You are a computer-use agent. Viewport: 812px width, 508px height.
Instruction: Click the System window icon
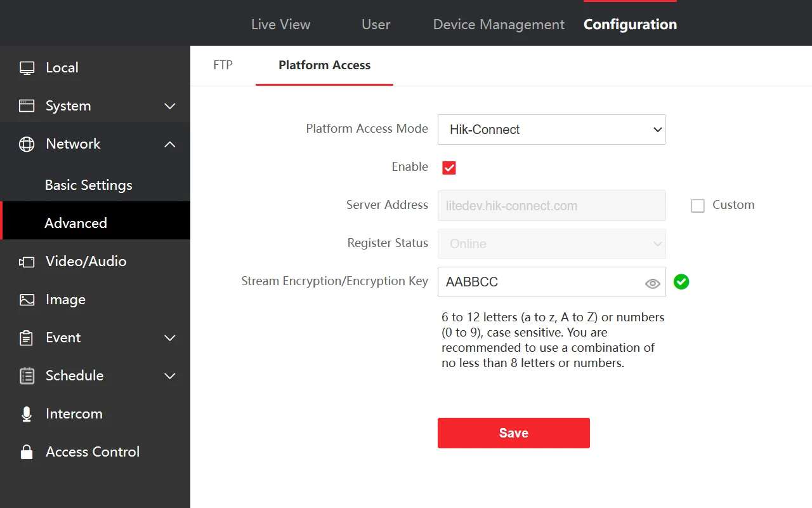click(27, 106)
